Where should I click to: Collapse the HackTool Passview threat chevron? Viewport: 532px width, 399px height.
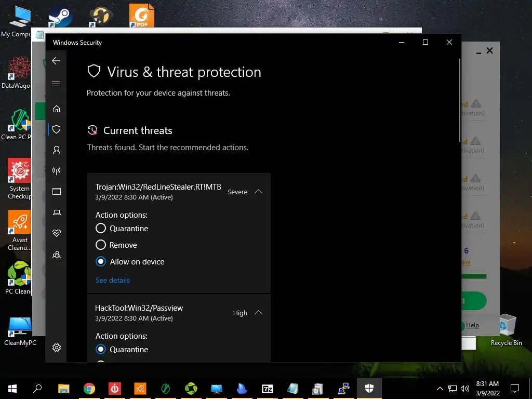(x=259, y=312)
